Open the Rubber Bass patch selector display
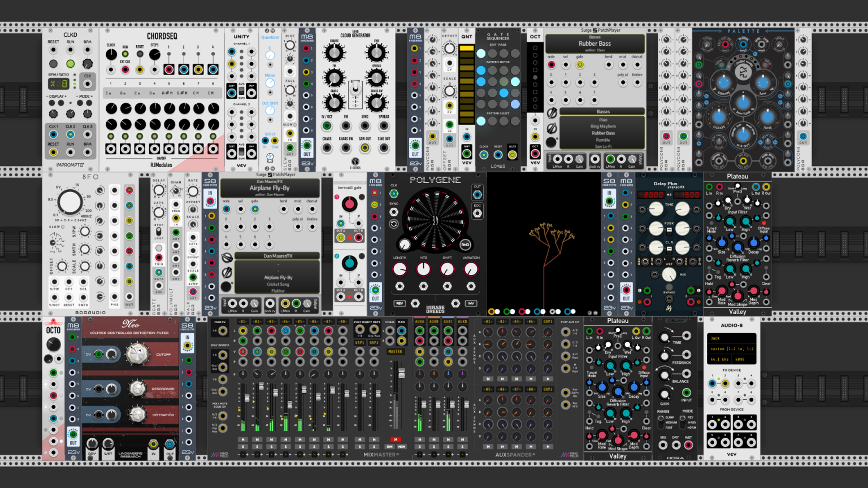This screenshot has height=488, width=868. tap(594, 43)
